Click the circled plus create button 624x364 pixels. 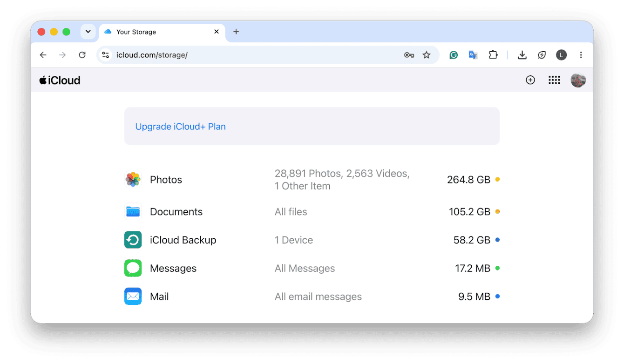coord(530,80)
